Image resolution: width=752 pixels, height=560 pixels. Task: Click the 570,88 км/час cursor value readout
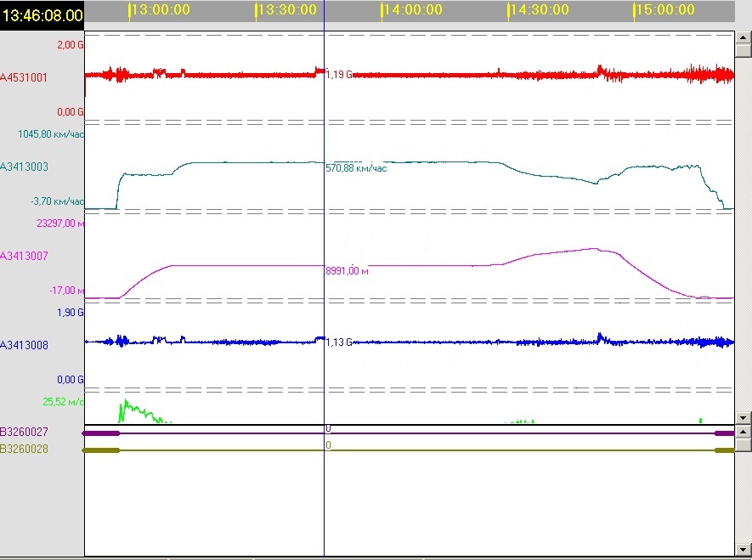(x=356, y=168)
